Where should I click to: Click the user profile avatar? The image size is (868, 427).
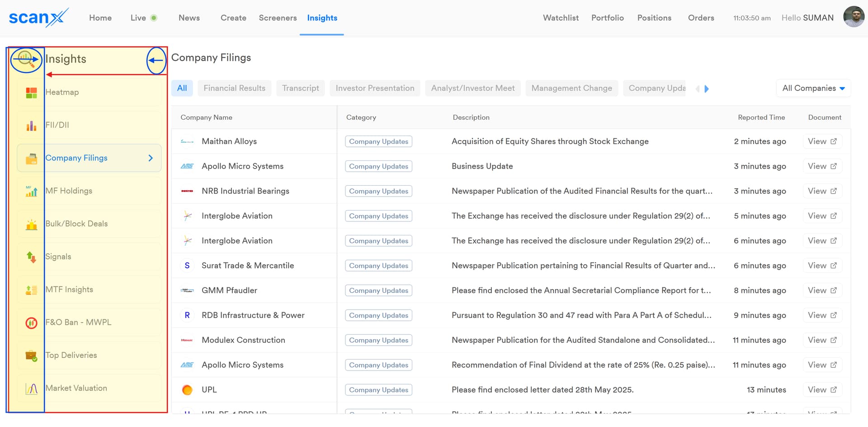pyautogui.click(x=854, y=17)
